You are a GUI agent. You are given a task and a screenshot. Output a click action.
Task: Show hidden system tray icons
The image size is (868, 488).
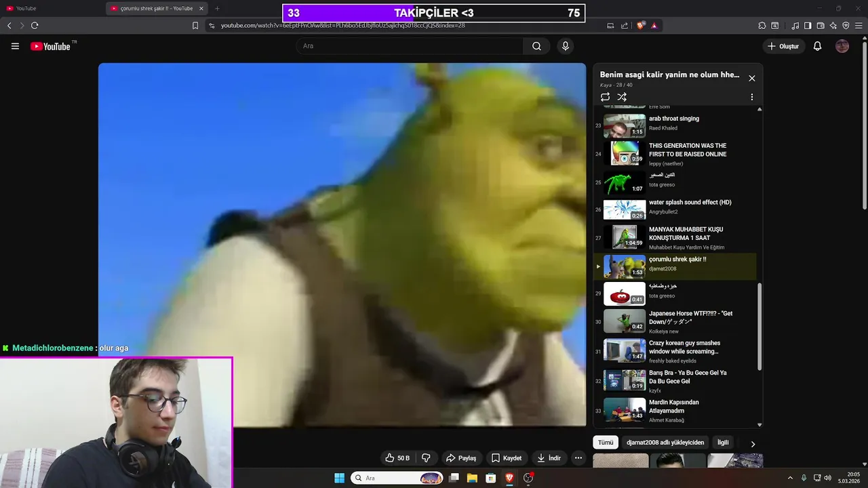point(790,478)
